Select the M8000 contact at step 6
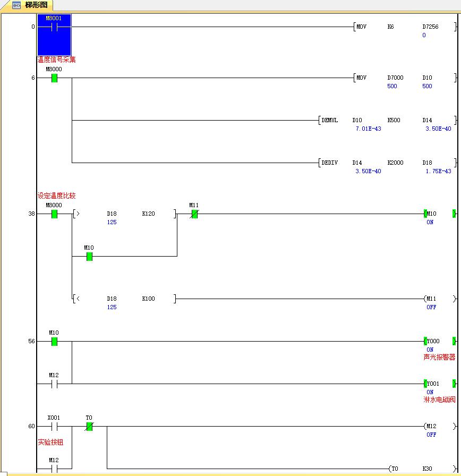Image resolution: width=461 pixels, height=476 pixels. point(54,78)
